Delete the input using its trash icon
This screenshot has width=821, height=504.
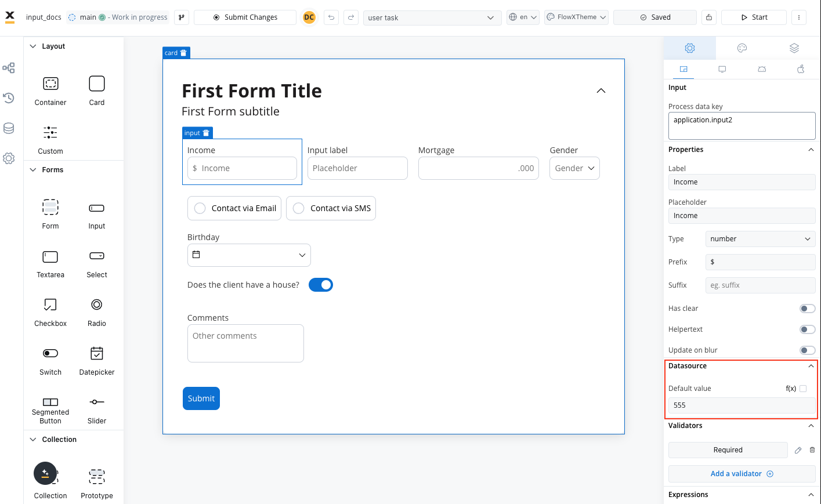(x=206, y=133)
